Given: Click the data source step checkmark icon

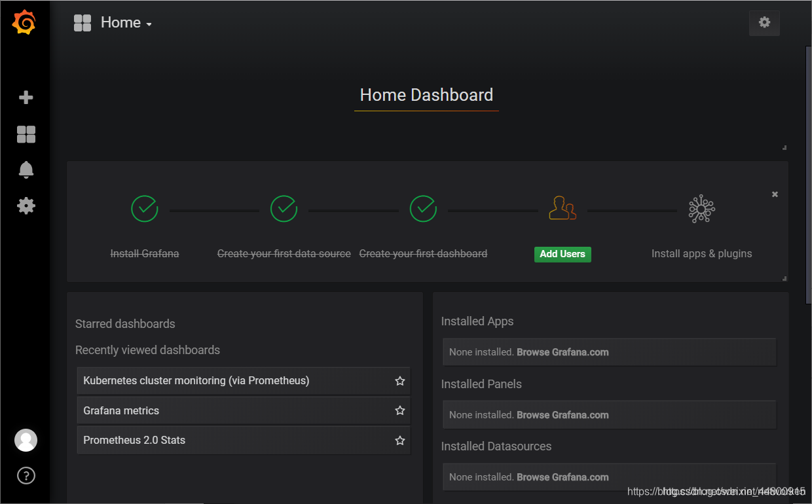Looking at the screenshot, I should (x=284, y=209).
